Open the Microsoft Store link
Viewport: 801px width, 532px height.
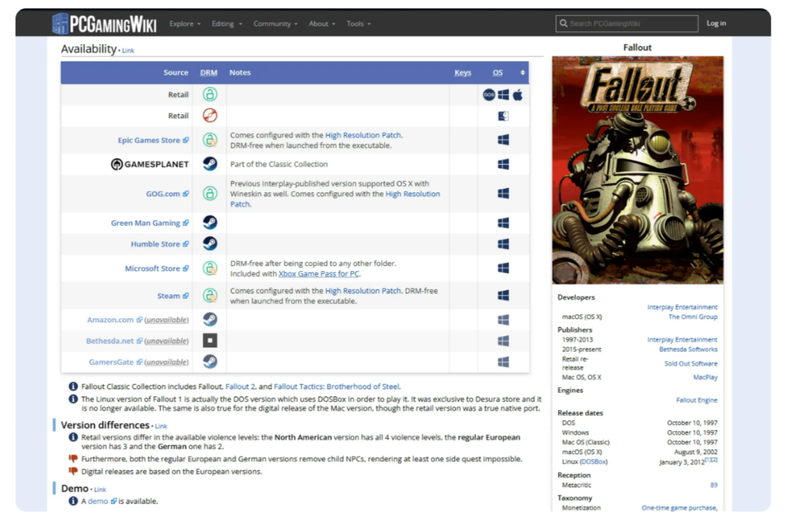tap(156, 268)
